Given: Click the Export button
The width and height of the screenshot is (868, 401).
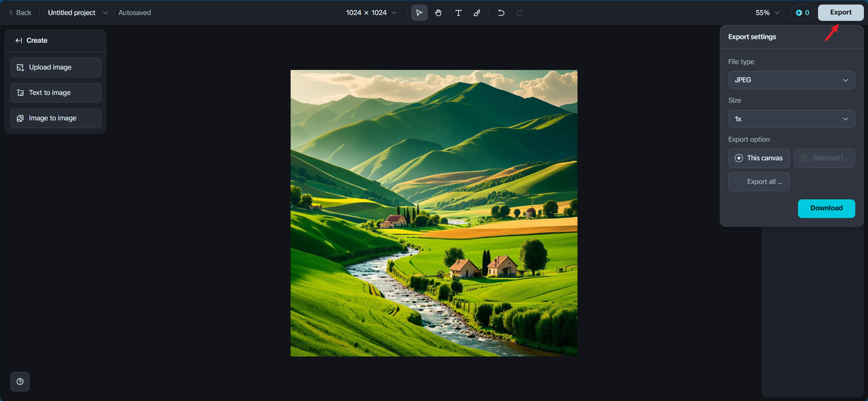Looking at the screenshot, I should click(x=841, y=12).
